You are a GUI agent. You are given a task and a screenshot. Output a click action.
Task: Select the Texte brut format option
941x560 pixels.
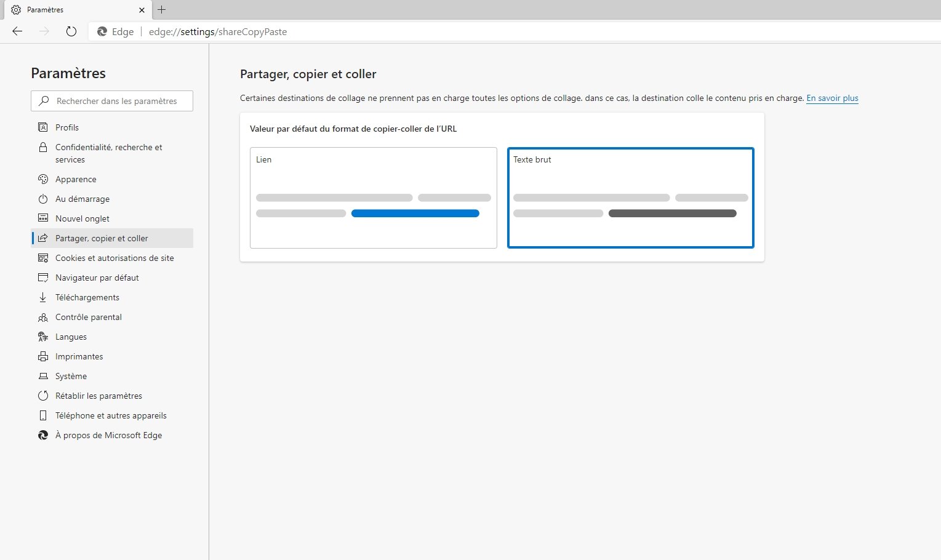[630, 198]
